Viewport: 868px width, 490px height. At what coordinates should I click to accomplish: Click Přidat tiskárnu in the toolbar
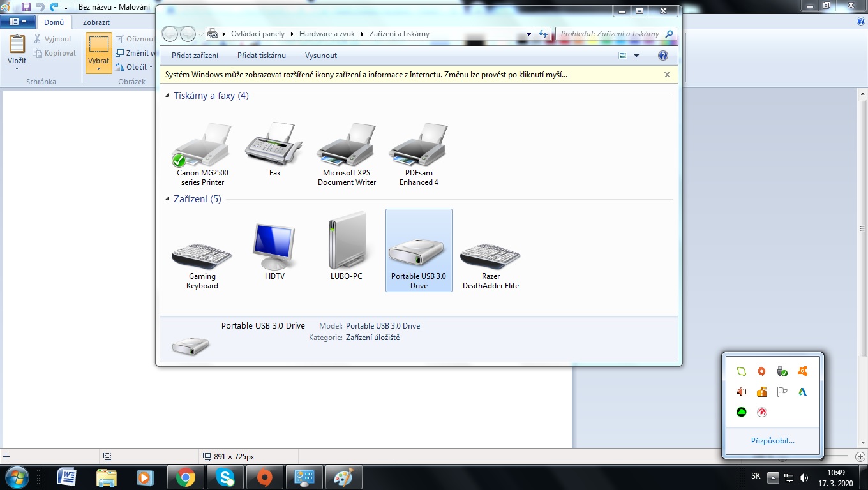262,56
